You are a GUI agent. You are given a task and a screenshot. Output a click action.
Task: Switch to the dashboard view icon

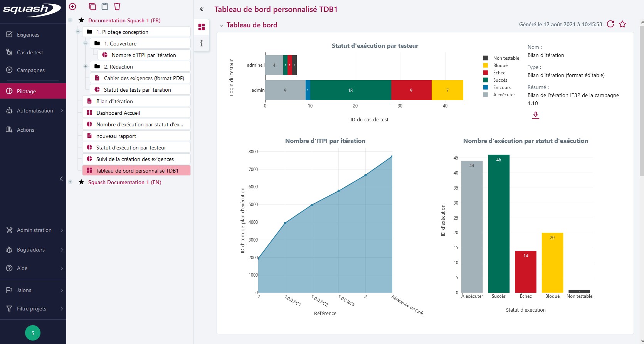pos(201,27)
